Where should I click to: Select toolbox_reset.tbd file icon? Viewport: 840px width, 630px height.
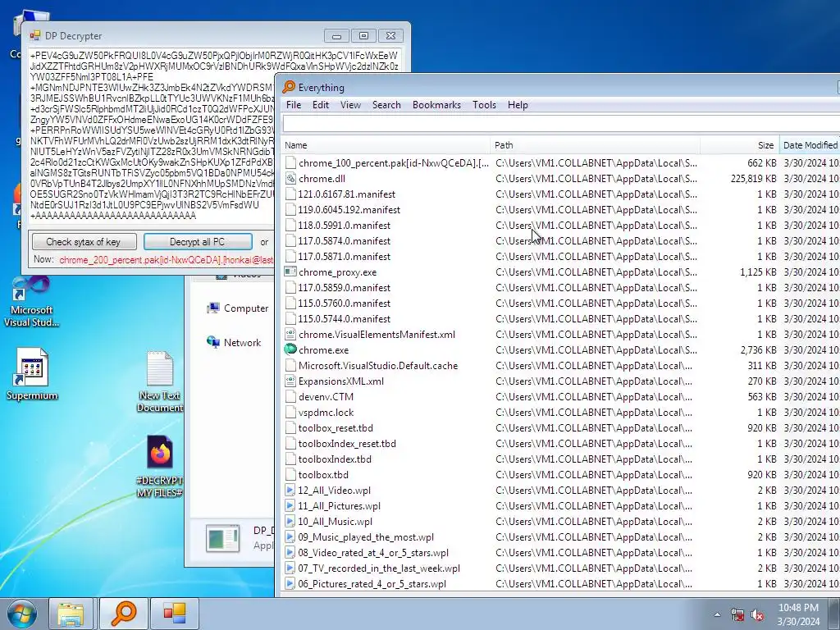tap(290, 427)
